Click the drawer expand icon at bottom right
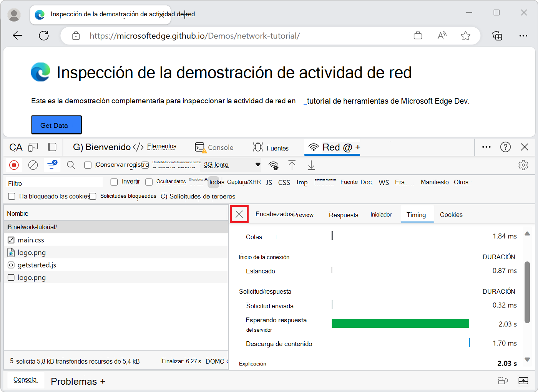The width and height of the screenshot is (538, 392). [523, 380]
